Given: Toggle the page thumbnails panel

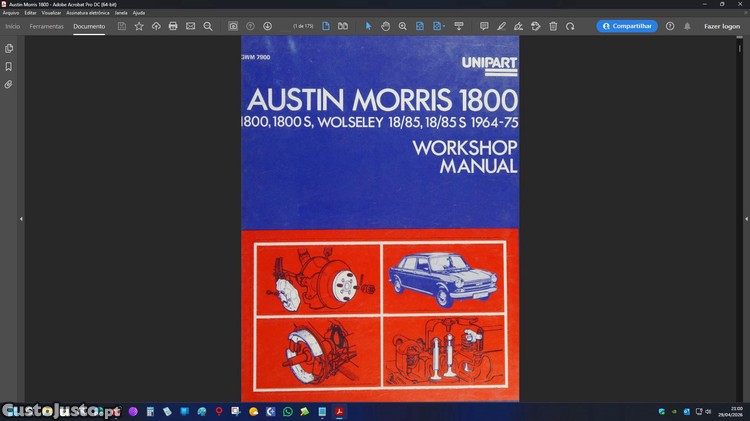Looking at the screenshot, I should (x=9, y=48).
